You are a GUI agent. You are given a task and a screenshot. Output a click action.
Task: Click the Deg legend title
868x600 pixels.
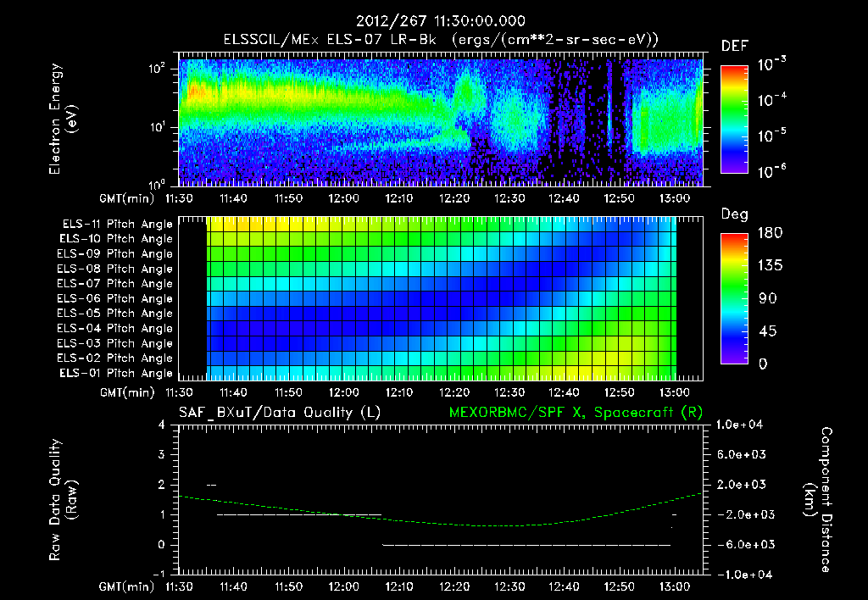point(735,214)
